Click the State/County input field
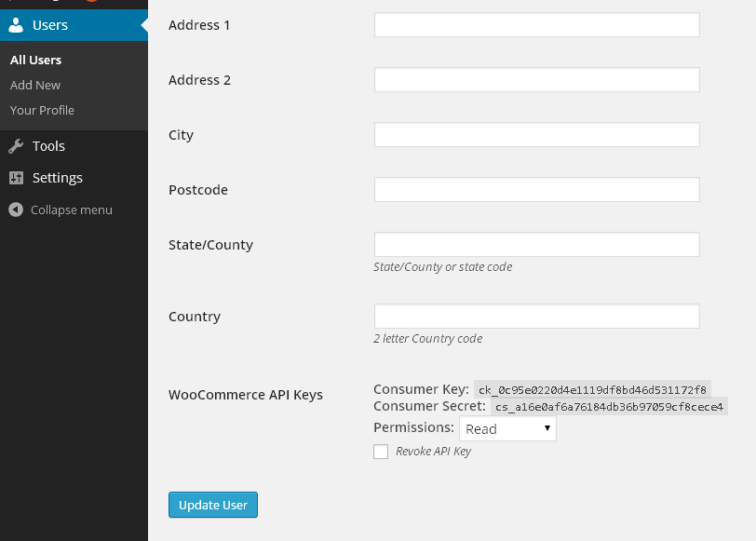The image size is (756, 541). (x=537, y=245)
